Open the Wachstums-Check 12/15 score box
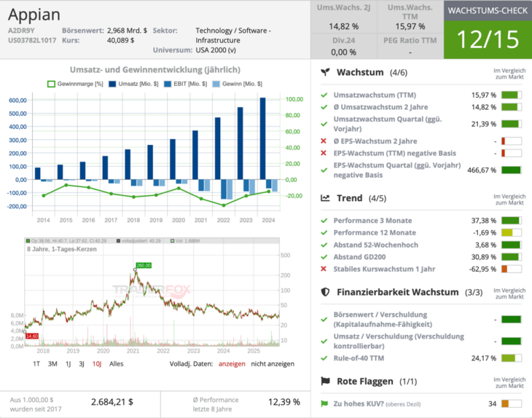532x418 pixels. point(488,39)
